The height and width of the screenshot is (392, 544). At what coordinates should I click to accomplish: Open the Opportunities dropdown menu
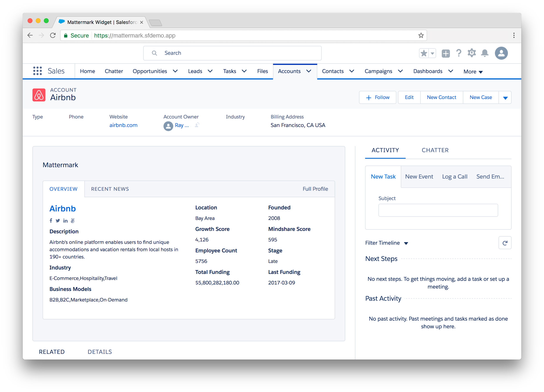pyautogui.click(x=175, y=71)
